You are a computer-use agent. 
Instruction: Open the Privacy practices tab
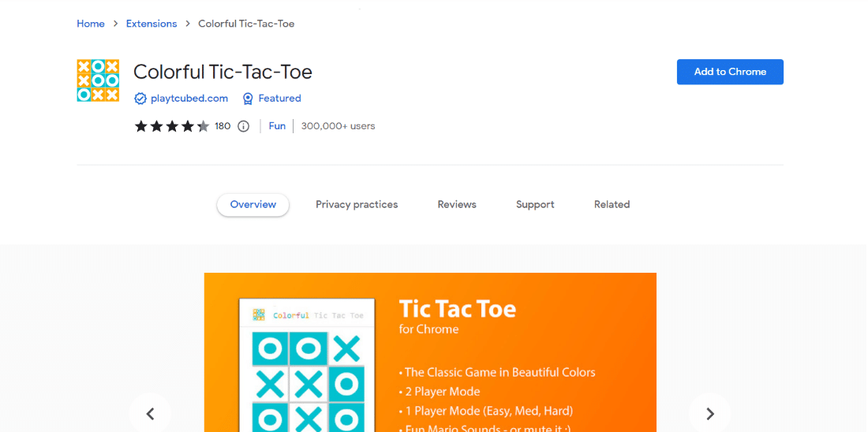[357, 205]
